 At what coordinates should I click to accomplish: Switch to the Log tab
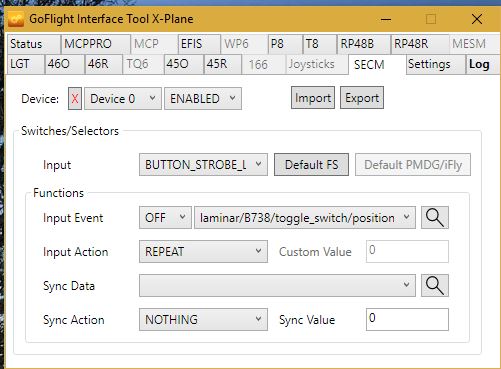click(x=479, y=64)
